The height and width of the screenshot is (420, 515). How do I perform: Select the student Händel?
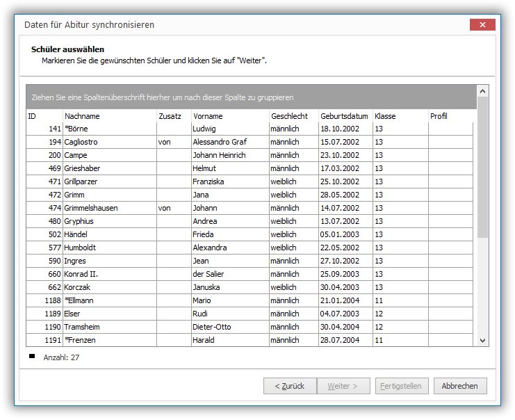tap(250, 234)
